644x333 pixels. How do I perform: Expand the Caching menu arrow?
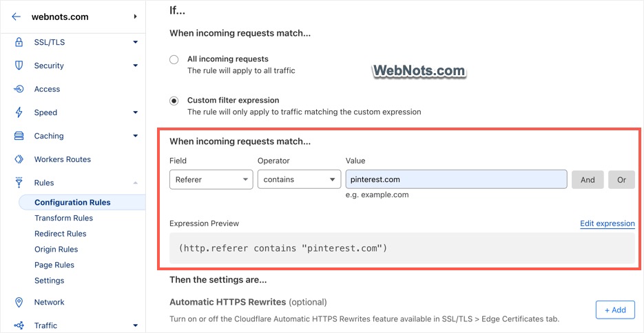(x=136, y=136)
